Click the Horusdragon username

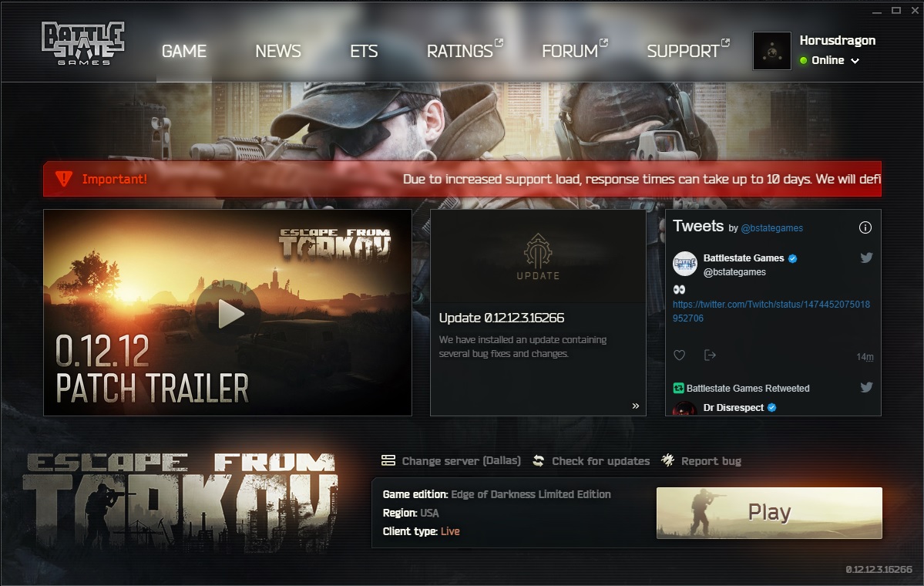[838, 40]
